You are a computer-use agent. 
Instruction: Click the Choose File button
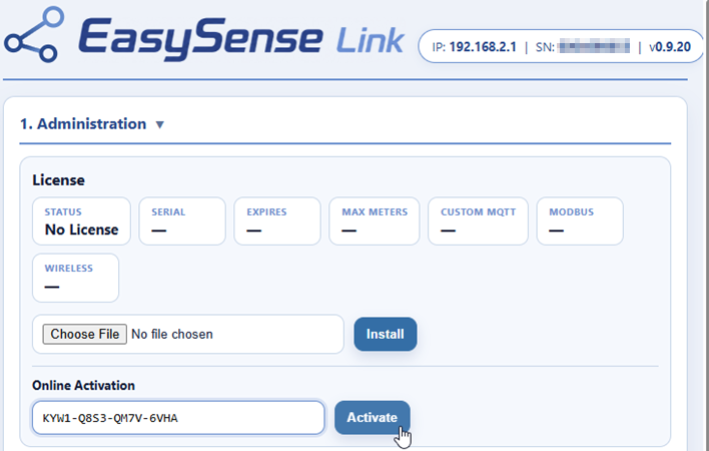[x=85, y=334]
